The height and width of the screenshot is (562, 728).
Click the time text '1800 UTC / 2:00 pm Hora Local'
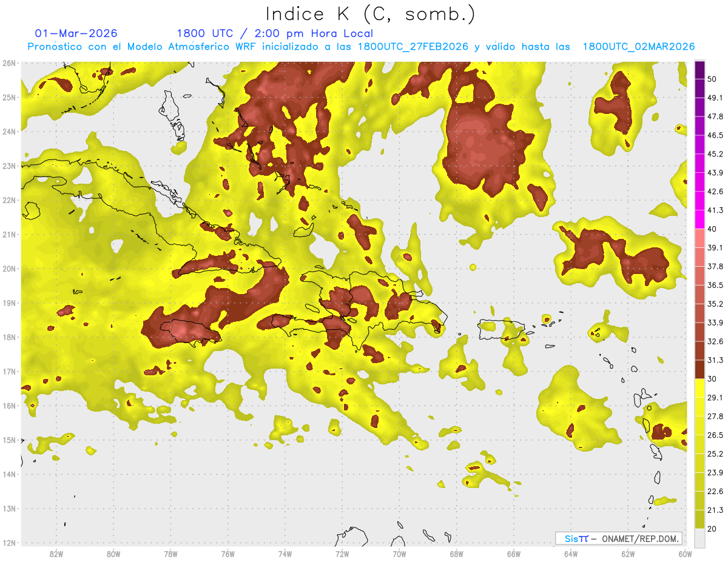point(275,34)
